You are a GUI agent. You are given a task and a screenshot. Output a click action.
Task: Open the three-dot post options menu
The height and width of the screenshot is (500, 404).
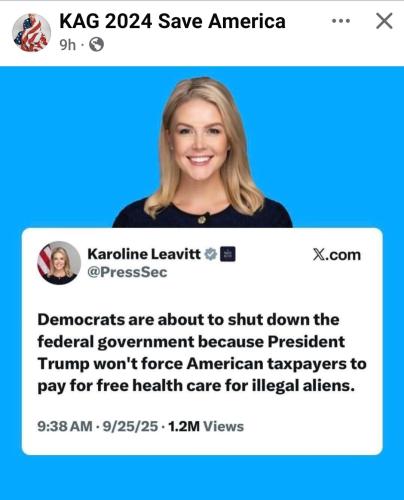coord(341,21)
